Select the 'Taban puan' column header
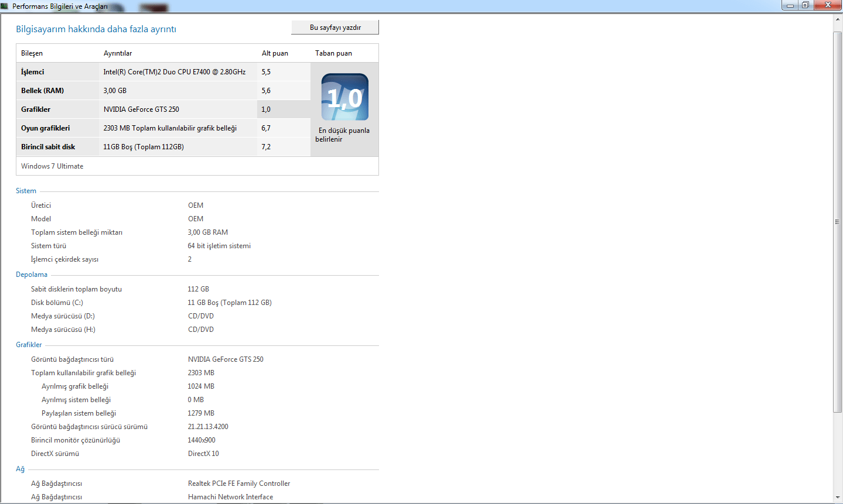Viewport: 843px width, 504px height. (x=333, y=53)
